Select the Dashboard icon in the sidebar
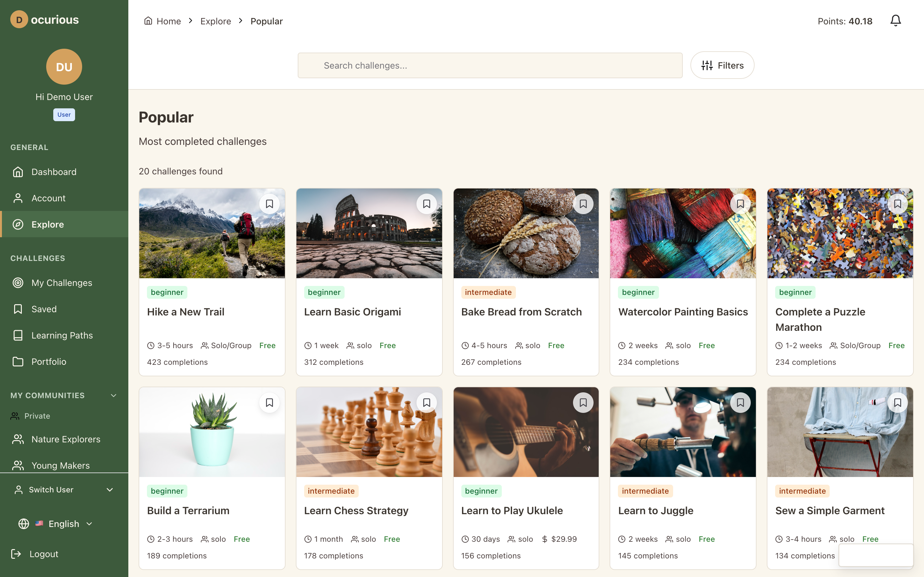 (18, 172)
